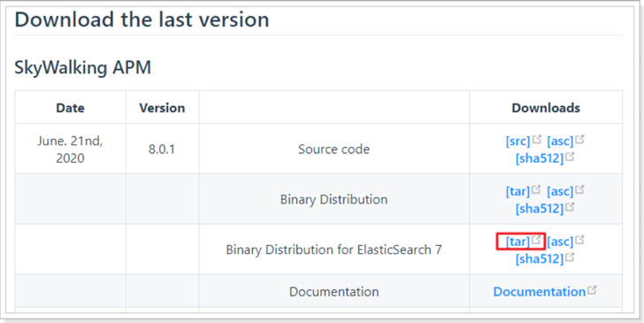644x323 pixels.
Task: Open the blue Documentation link
Action: pos(540,291)
